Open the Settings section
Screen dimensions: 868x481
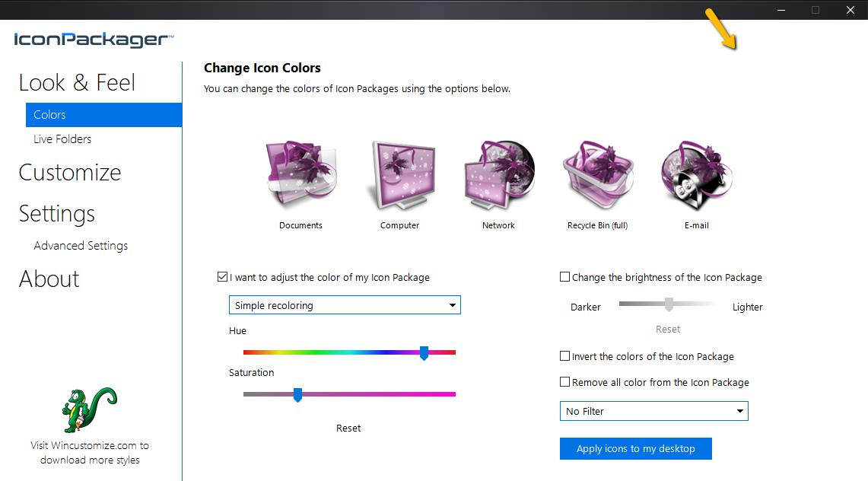pos(56,214)
